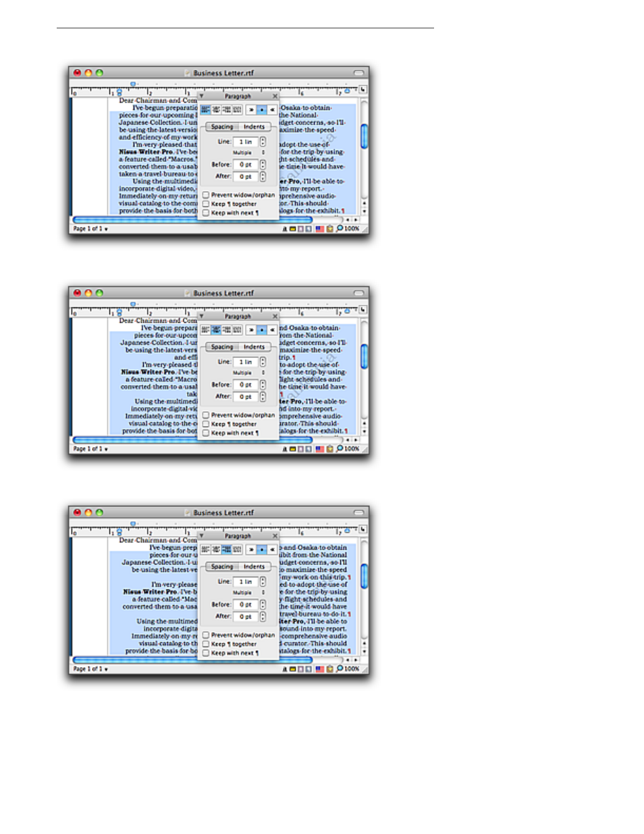The image size is (644, 834).
Task: Choose right-to-left direction icon in bottom window's palette
Action: (x=272, y=550)
